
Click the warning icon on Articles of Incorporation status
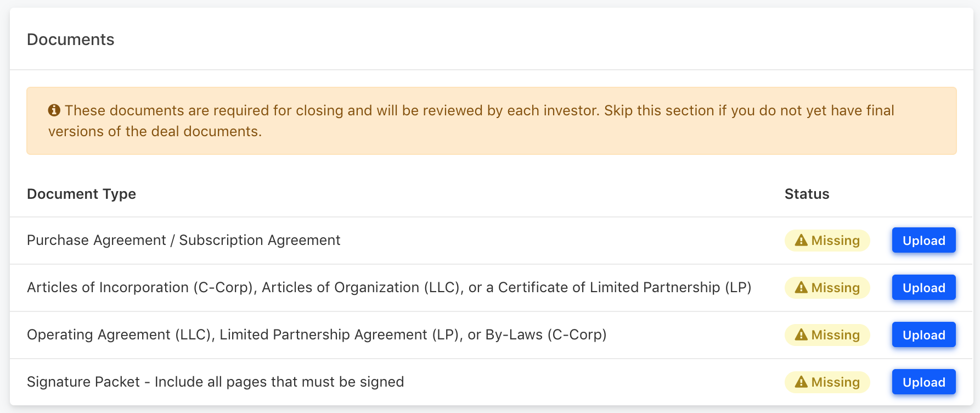click(x=801, y=287)
